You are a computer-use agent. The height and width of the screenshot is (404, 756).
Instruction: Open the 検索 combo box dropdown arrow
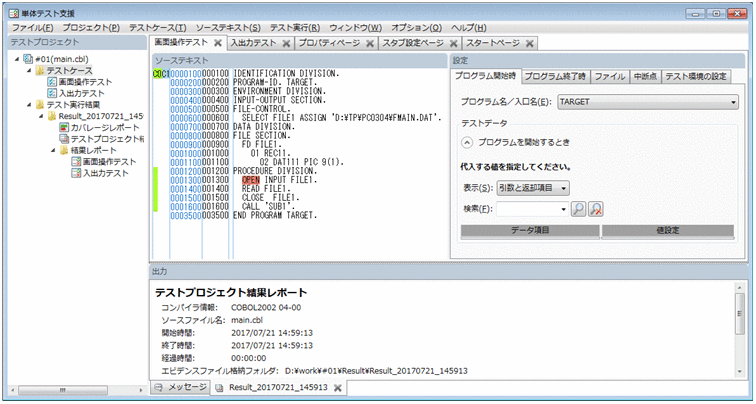(x=564, y=209)
